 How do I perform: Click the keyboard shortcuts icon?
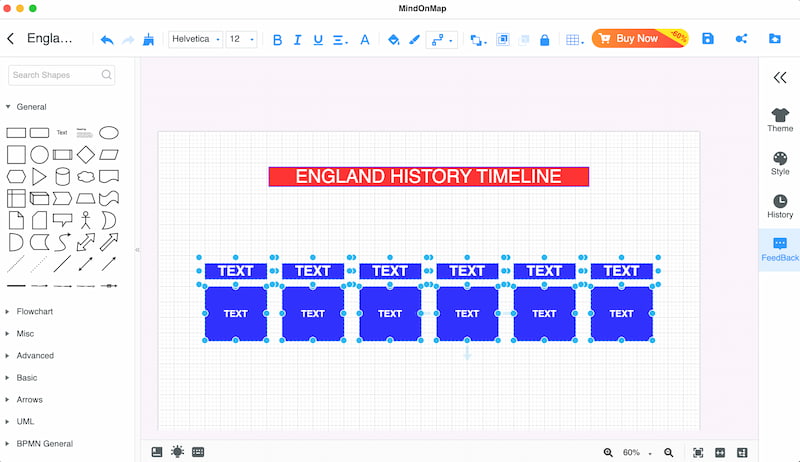click(x=198, y=452)
